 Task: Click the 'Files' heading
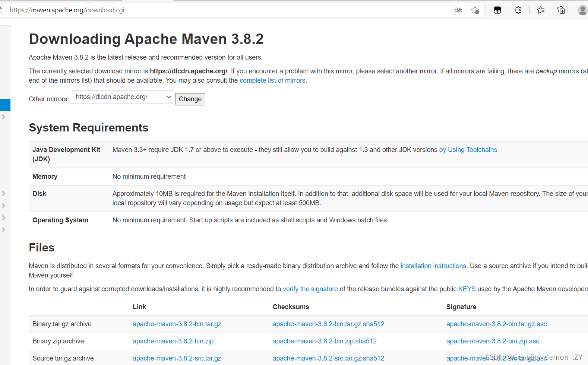[x=42, y=248]
